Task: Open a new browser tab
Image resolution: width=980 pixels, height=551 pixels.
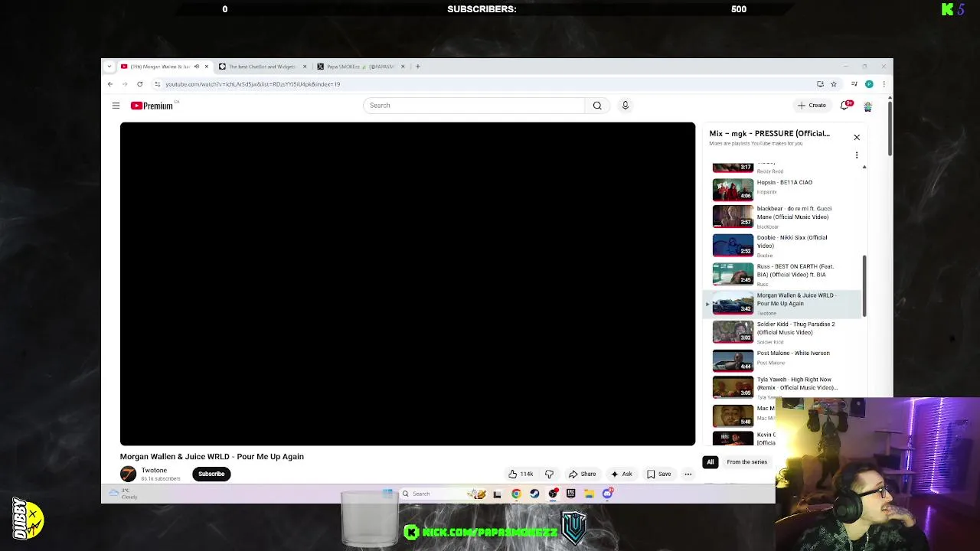Action: click(x=418, y=67)
